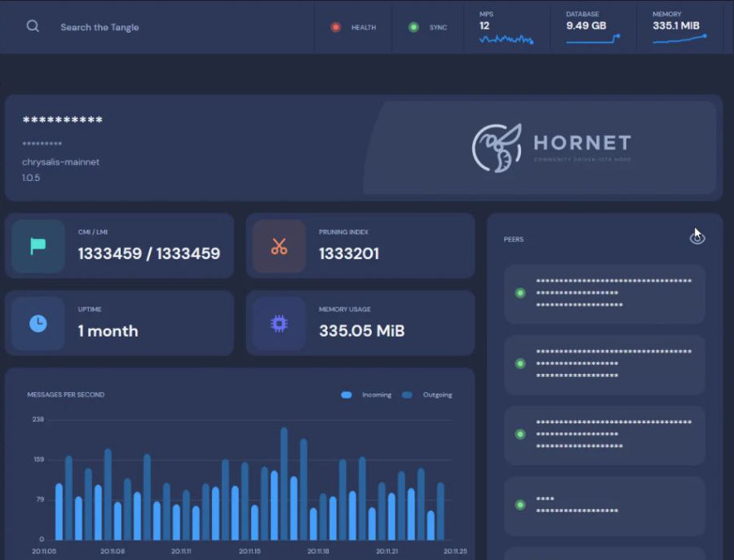Select the Database size widget

coord(593,29)
